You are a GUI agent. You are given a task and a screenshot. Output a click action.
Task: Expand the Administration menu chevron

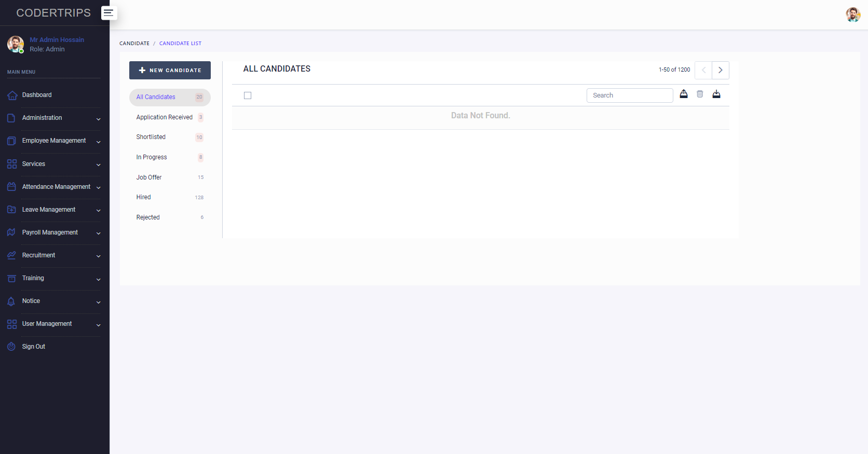click(98, 119)
